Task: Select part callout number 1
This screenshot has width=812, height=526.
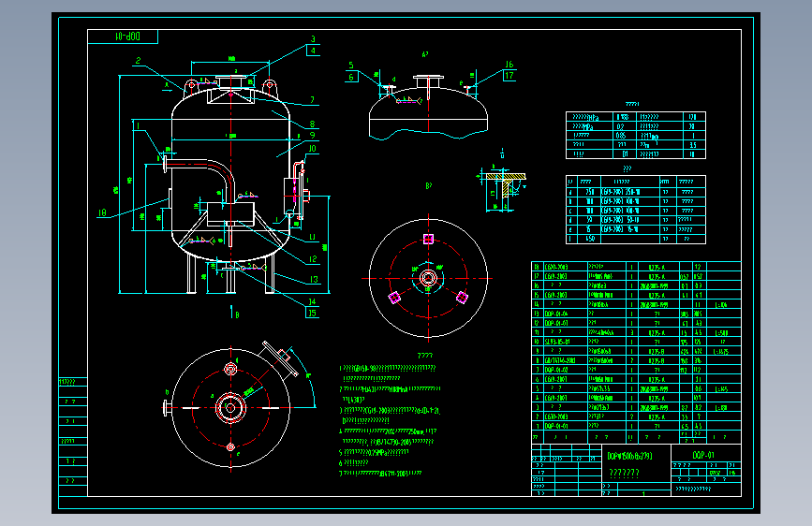Action: click(138, 125)
